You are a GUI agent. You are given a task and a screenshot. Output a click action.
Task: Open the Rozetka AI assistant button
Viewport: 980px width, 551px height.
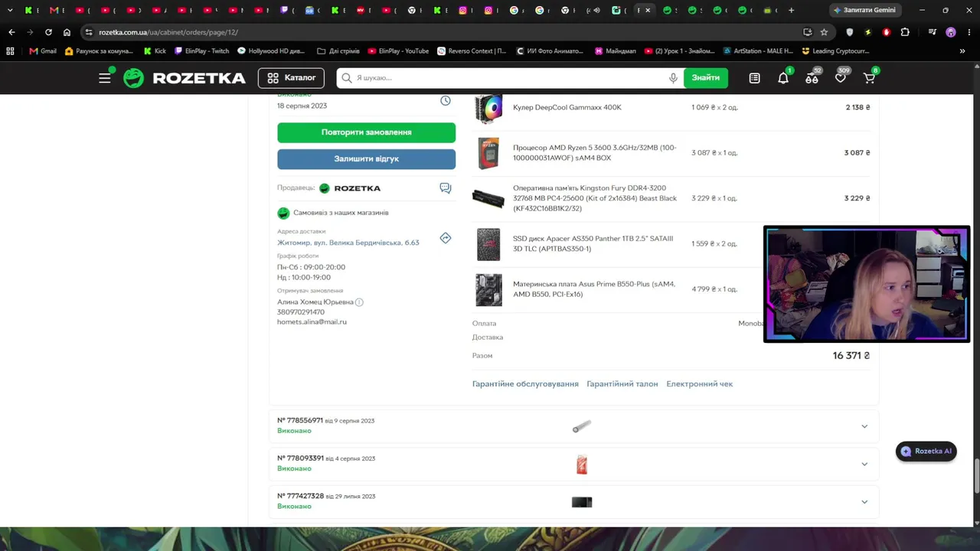click(926, 452)
